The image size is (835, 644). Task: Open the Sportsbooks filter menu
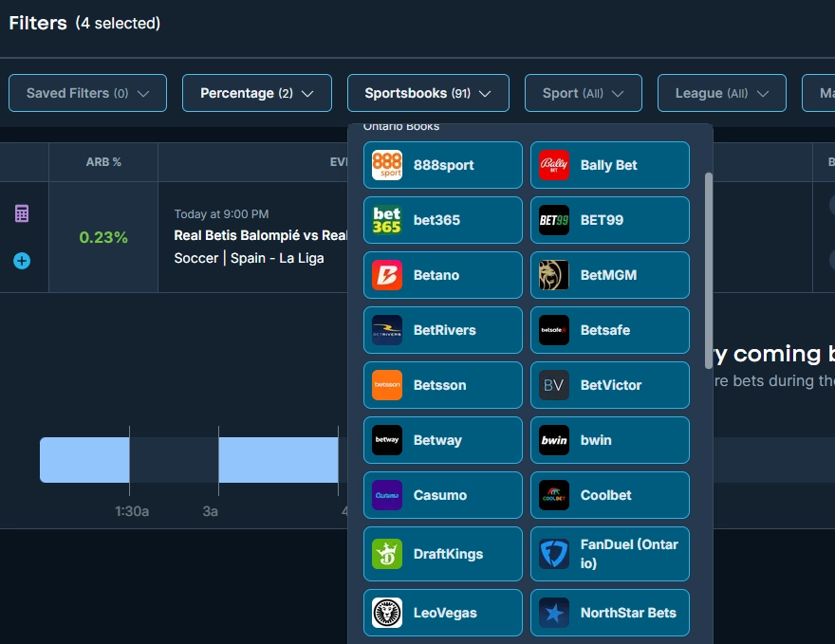point(428,93)
